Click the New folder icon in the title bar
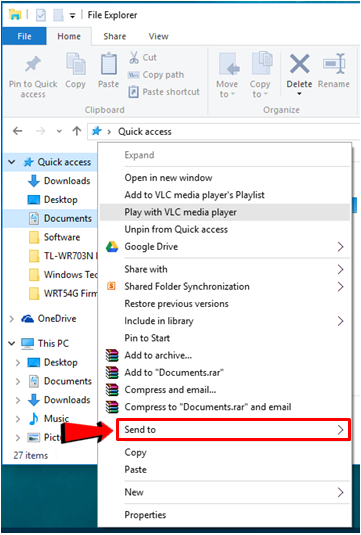This screenshot has width=361, height=535. 58,15
